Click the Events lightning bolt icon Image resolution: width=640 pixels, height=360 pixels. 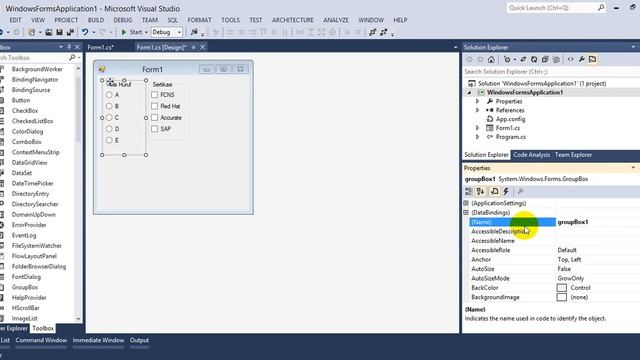point(506,191)
